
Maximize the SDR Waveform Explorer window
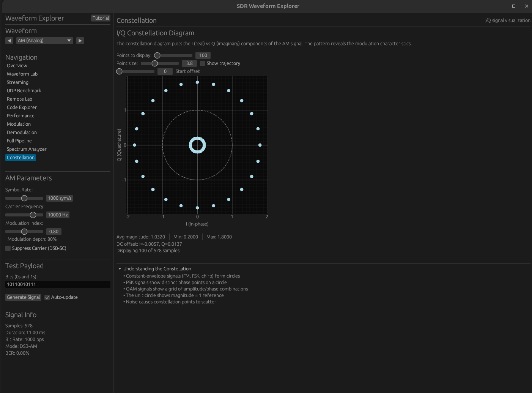coord(514,6)
